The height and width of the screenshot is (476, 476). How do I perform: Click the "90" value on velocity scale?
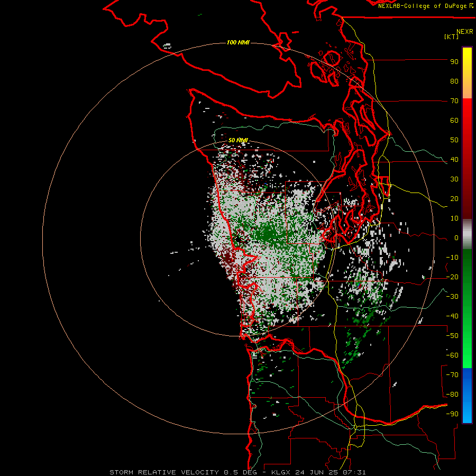454,62
